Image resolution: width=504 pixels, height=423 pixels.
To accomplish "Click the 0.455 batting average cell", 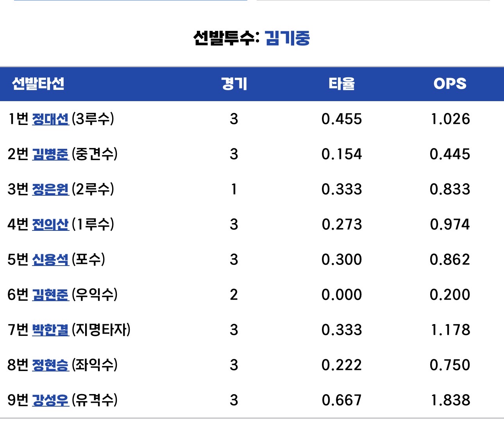I will click(342, 119).
